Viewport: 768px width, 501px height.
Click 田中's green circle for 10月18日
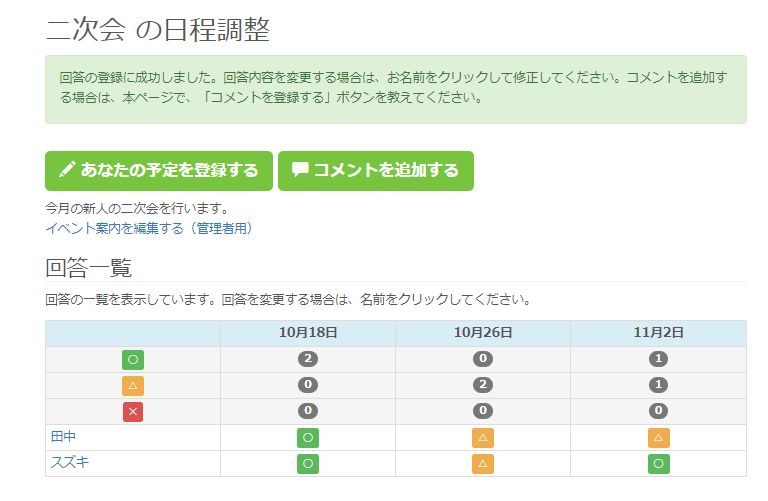click(308, 437)
